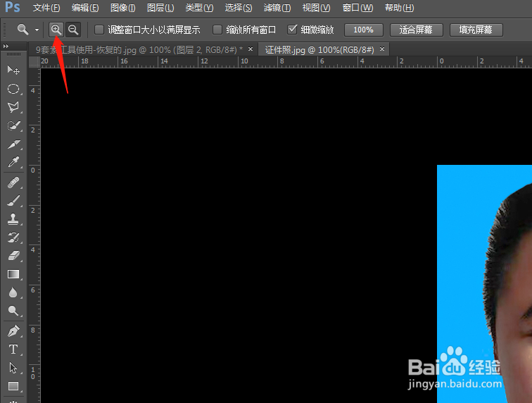Click the Zoom Out mode button
Image resolution: width=532 pixels, height=403 pixels.
pyautogui.click(x=73, y=30)
